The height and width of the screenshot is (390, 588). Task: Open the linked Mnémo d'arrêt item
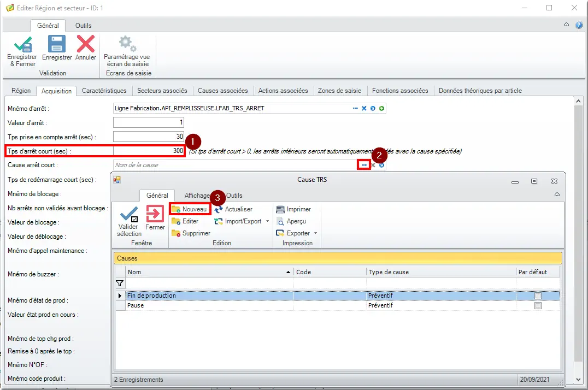click(x=373, y=108)
